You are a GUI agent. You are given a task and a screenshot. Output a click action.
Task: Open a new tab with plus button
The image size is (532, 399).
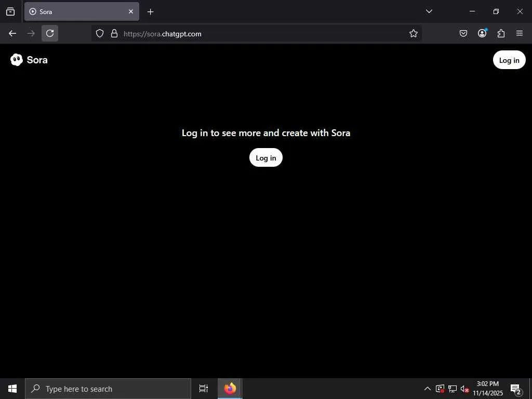click(x=150, y=12)
